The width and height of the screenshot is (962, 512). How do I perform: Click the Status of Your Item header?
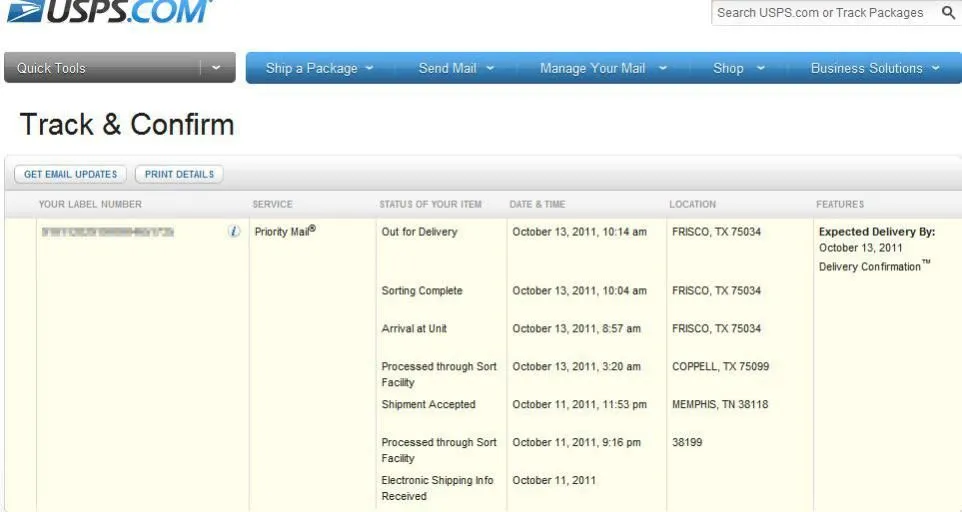point(430,204)
